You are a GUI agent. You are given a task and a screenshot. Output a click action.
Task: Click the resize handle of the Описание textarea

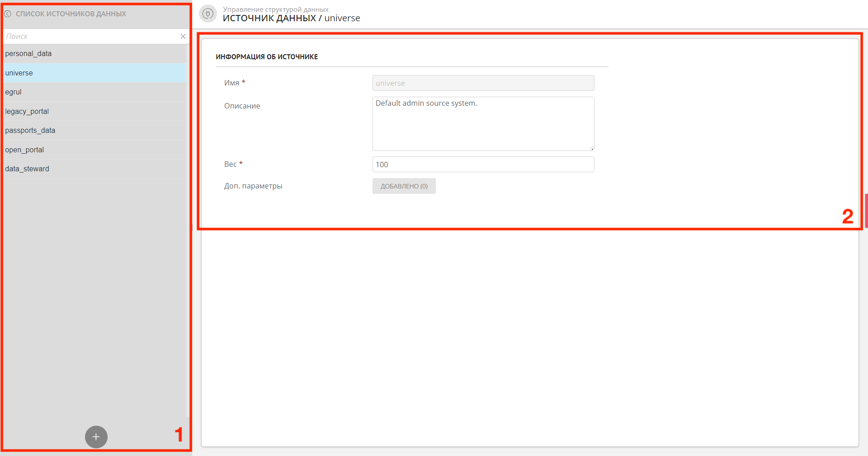pyautogui.click(x=592, y=149)
